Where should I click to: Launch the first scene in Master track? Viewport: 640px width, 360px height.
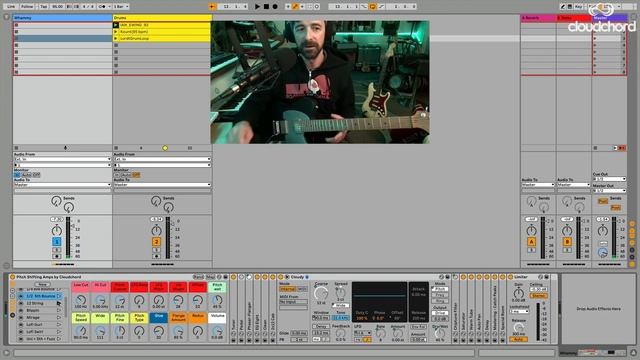pyautogui.click(x=595, y=25)
